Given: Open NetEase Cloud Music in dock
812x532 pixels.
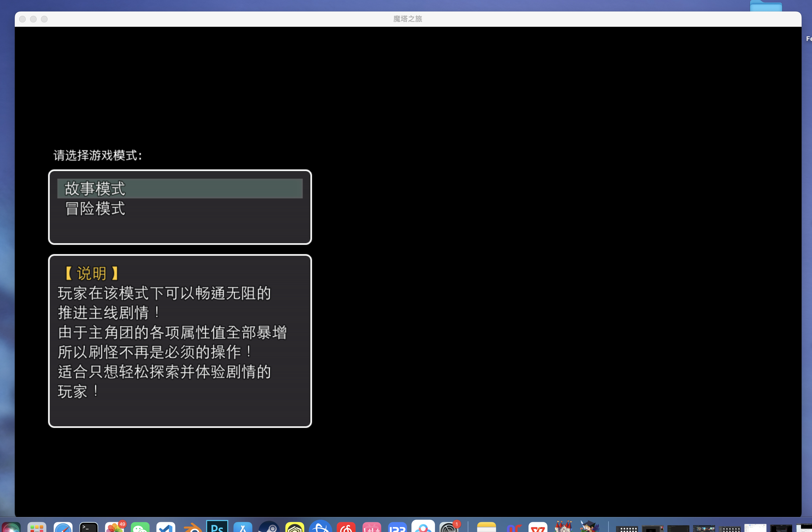Looking at the screenshot, I should coord(346,527).
